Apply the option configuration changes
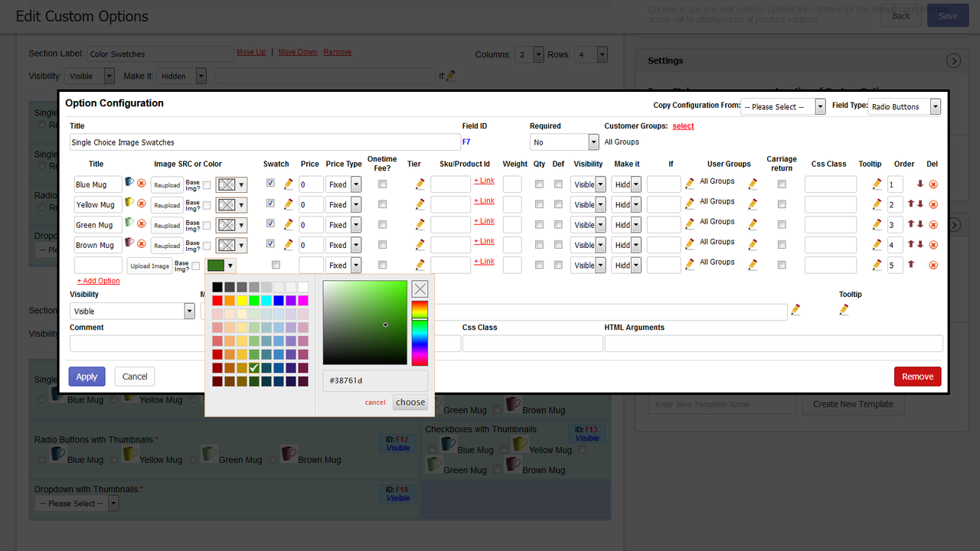Screen dimensions: 980x551 pyautogui.click(x=87, y=376)
